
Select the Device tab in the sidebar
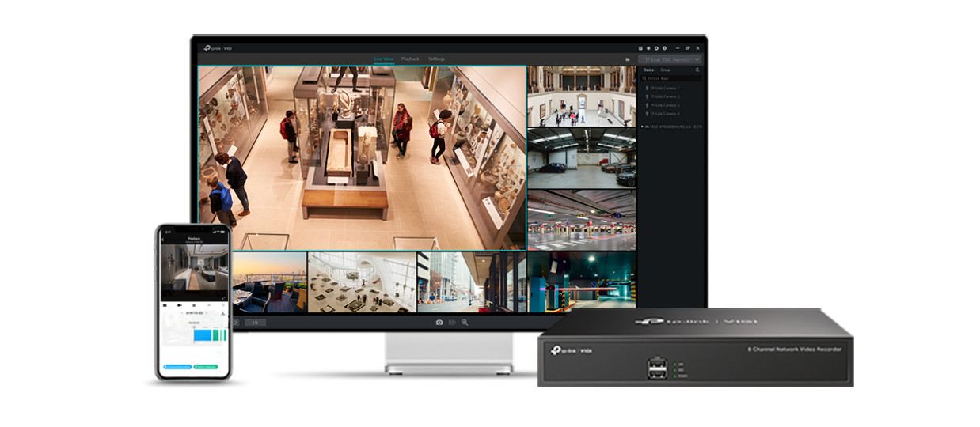[x=648, y=70]
